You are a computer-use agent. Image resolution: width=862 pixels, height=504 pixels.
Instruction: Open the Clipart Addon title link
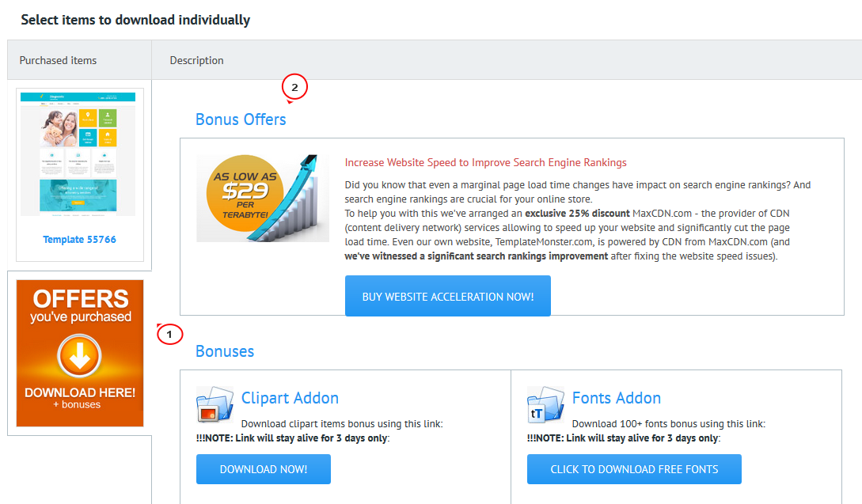[x=290, y=398]
